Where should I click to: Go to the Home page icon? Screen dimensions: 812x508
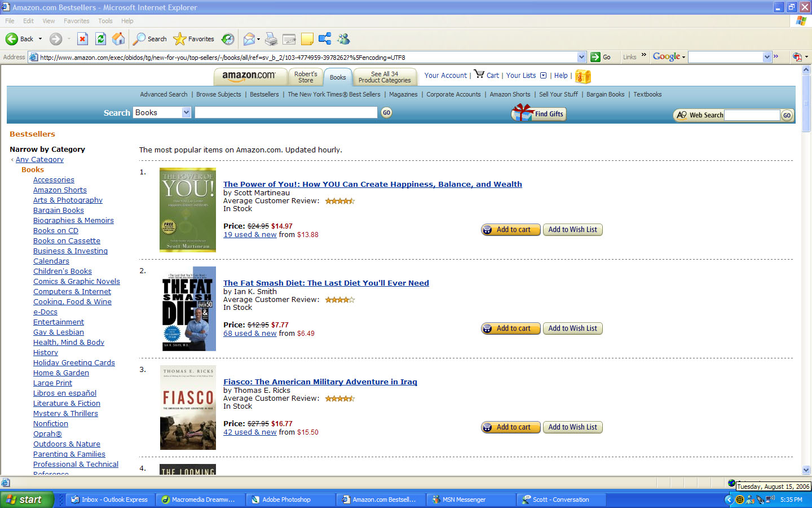tap(118, 39)
